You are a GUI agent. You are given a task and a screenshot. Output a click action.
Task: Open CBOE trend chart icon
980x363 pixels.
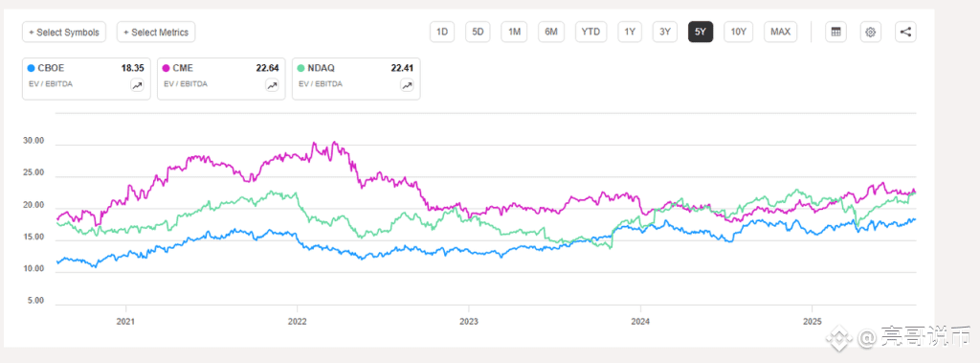[x=137, y=86]
